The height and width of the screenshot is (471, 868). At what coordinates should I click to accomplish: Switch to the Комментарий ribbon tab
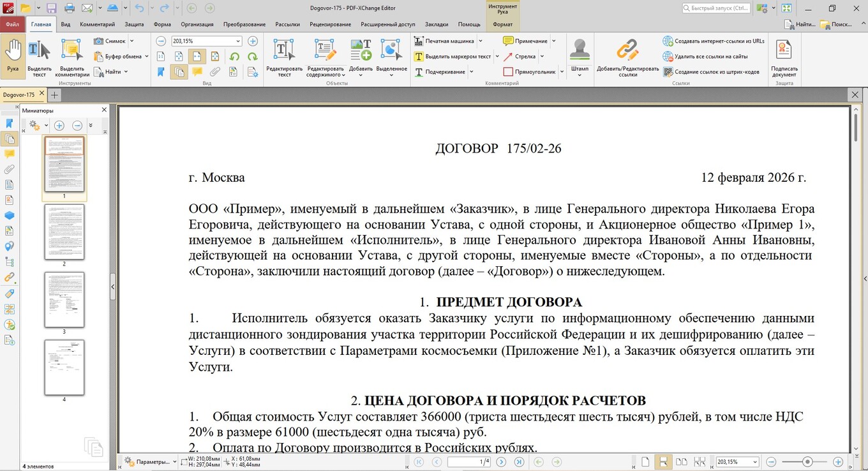(98, 24)
